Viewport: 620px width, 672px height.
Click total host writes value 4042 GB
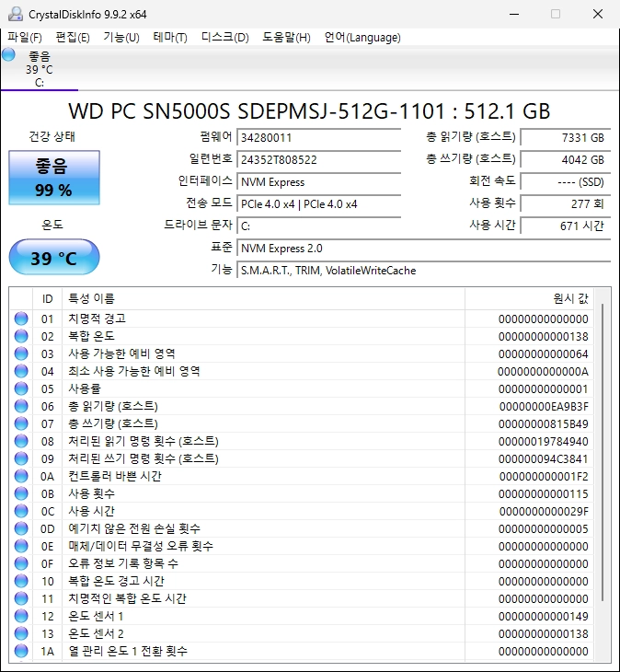click(x=566, y=160)
